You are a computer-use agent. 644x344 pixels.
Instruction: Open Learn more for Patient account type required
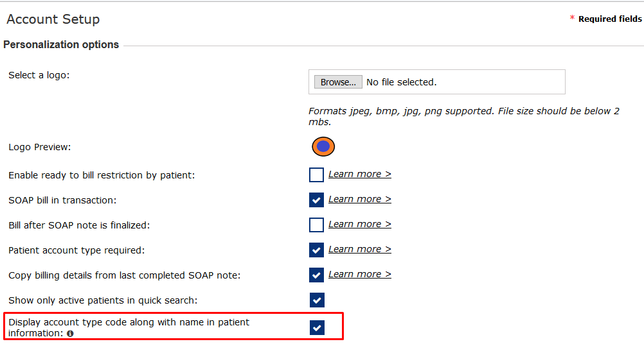point(359,249)
